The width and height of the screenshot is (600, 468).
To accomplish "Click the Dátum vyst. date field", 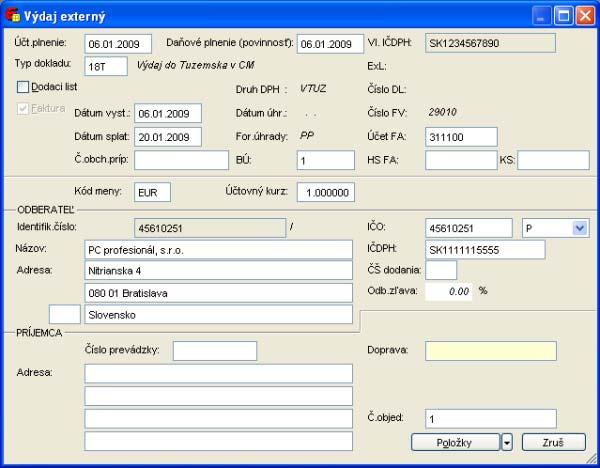I will (x=168, y=113).
